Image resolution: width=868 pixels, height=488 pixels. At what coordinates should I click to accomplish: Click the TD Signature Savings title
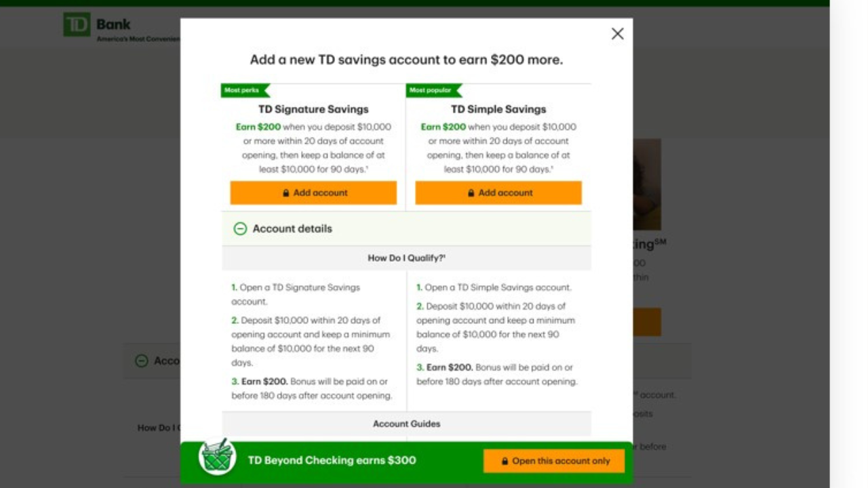pyautogui.click(x=313, y=109)
